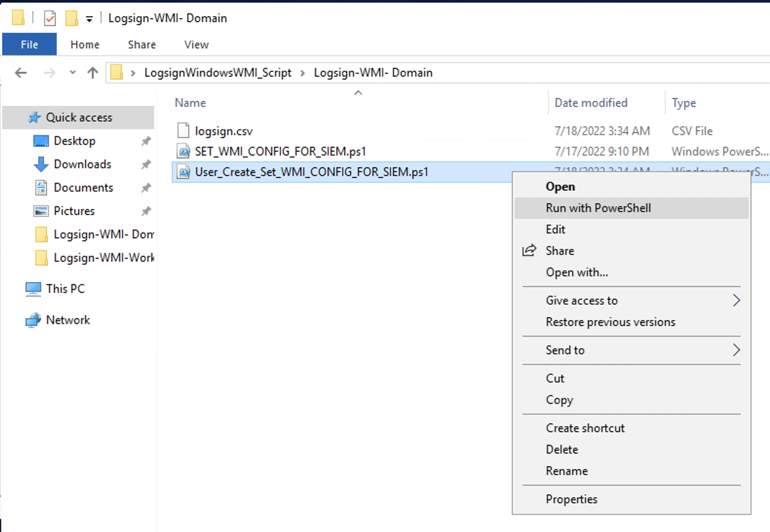Choose Open from the context menu
This screenshot has height=532, width=770.
coord(631,187)
